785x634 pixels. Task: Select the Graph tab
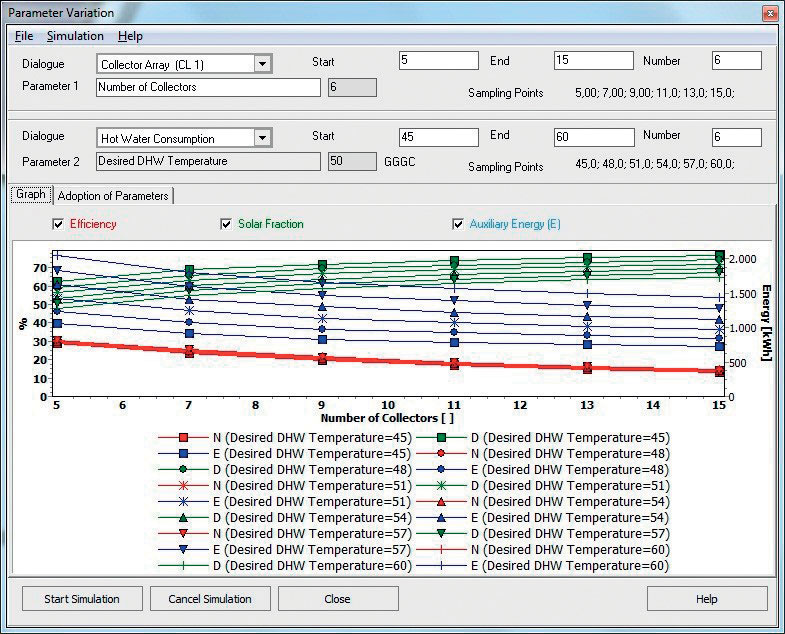[x=30, y=195]
